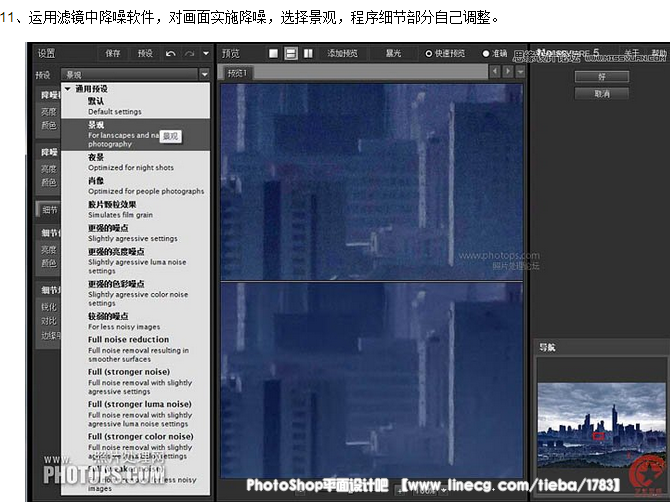Screen dimensions: 670x502
Task: Click the navigator thumbnail city image
Action: (x=602, y=425)
